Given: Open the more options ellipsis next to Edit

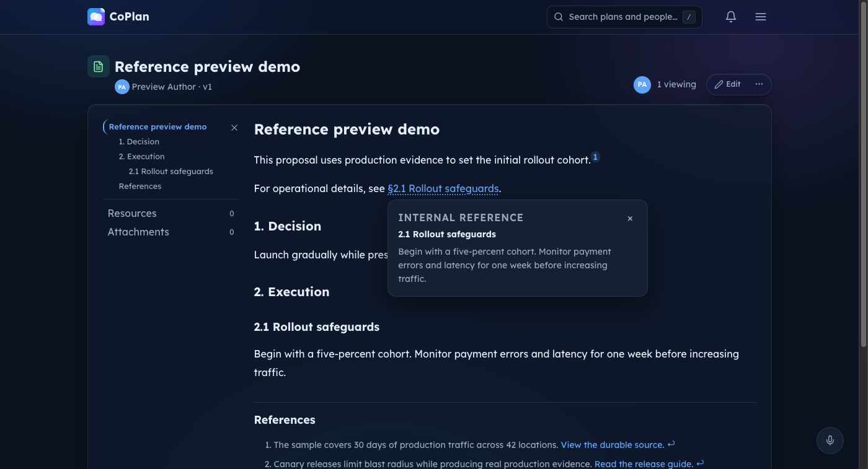Looking at the screenshot, I should (759, 84).
